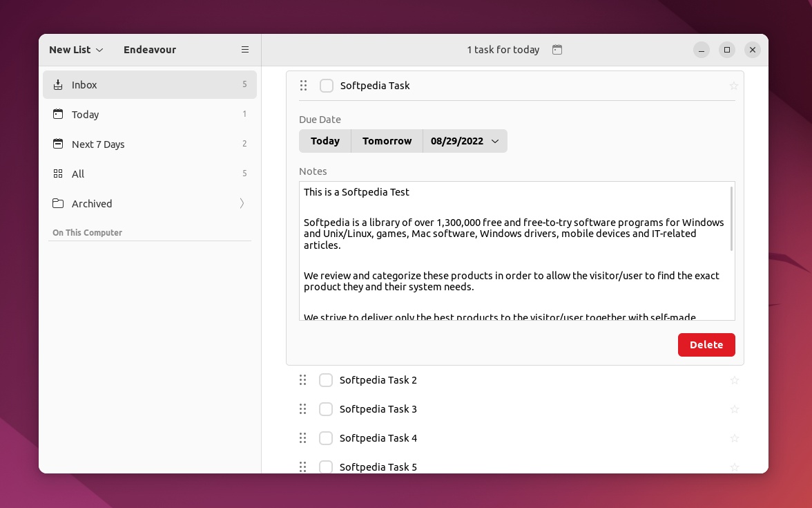Delete the Softpedia Task

click(x=706, y=345)
